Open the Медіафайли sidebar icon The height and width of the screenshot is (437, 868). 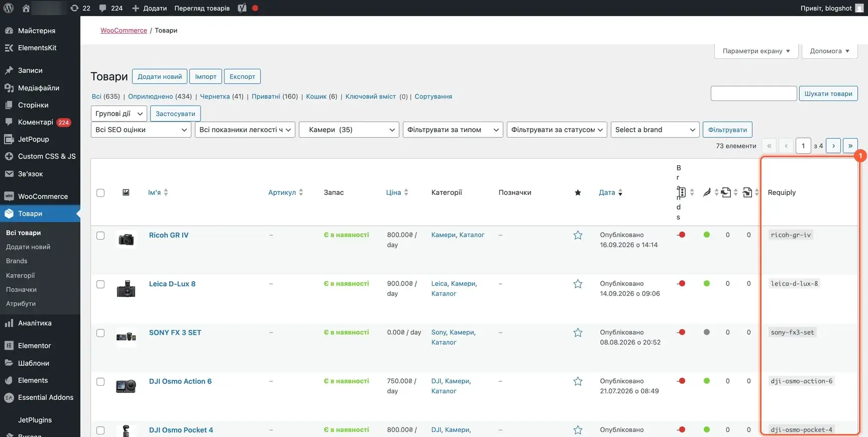pos(9,88)
